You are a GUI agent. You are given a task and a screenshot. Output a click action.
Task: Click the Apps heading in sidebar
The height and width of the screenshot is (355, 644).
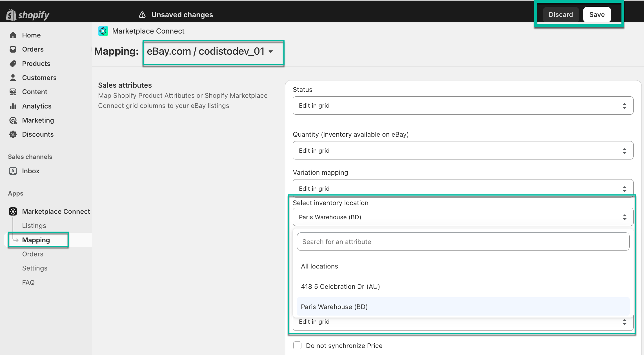[15, 194]
